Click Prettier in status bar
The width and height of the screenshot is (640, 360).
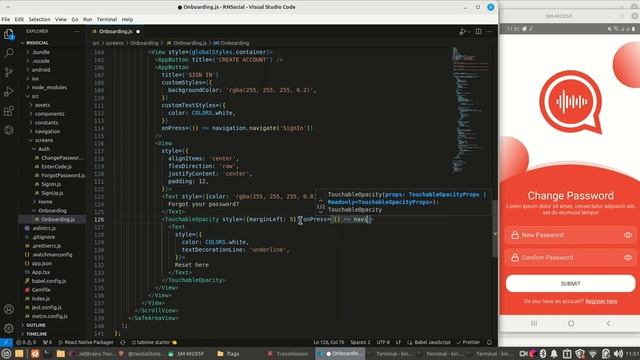pos(468,342)
